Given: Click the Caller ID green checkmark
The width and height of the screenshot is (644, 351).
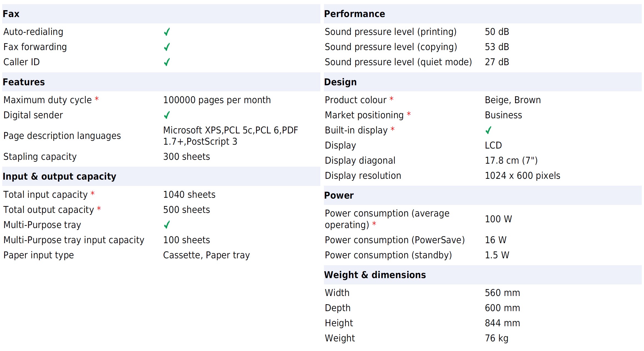Looking at the screenshot, I should pyautogui.click(x=167, y=62).
